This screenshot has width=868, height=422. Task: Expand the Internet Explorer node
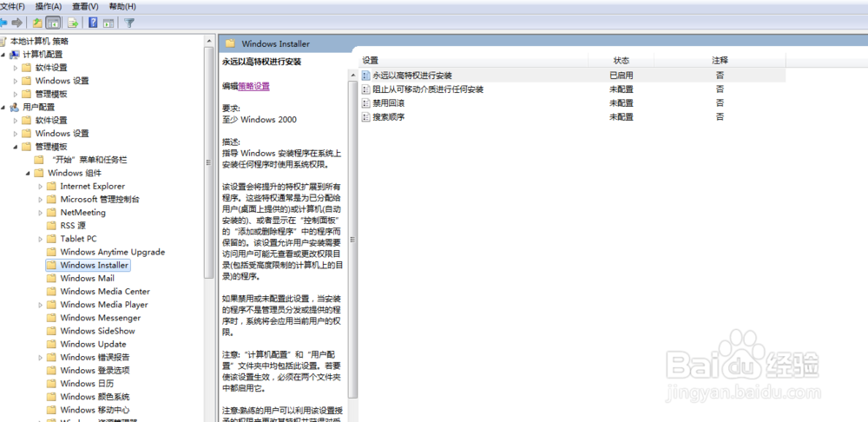pyautogui.click(x=41, y=186)
